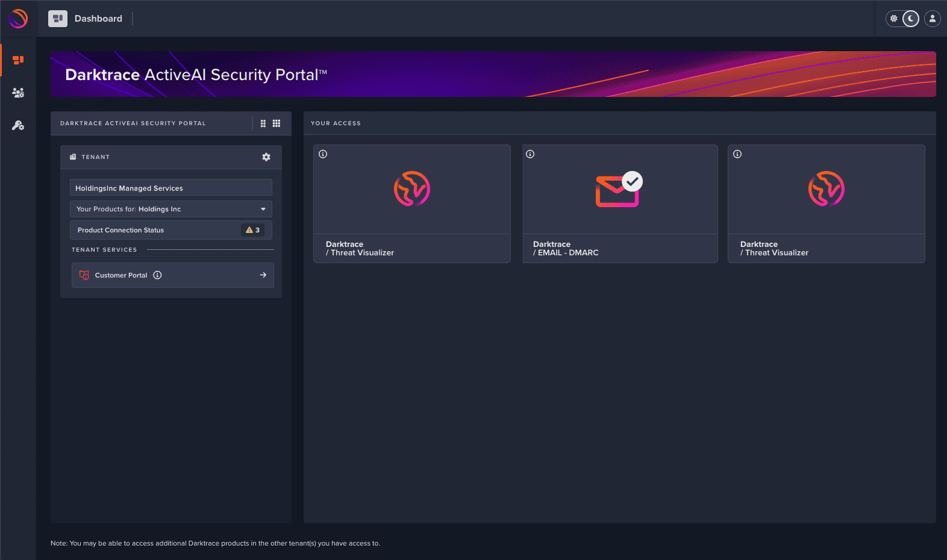Open the EMAIL - DMARC envelope icon
947x560 pixels.
click(x=619, y=189)
